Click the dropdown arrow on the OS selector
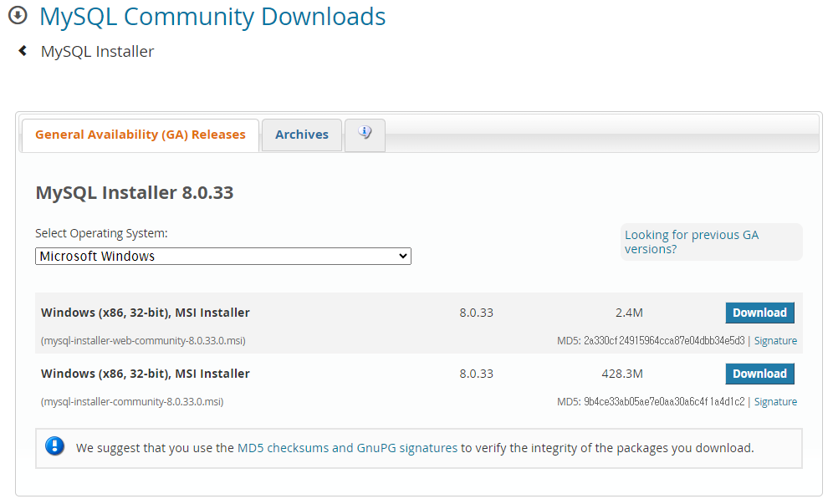833x504 pixels. coord(403,256)
